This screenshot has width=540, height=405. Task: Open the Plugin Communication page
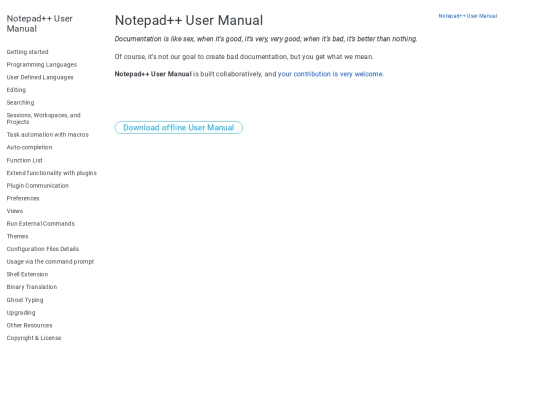tap(38, 186)
